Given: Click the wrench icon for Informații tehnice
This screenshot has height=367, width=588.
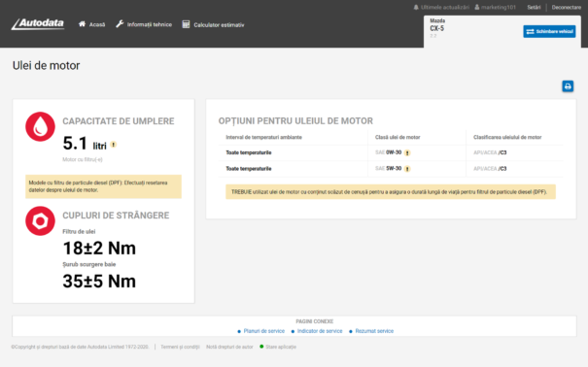Looking at the screenshot, I should (x=120, y=24).
